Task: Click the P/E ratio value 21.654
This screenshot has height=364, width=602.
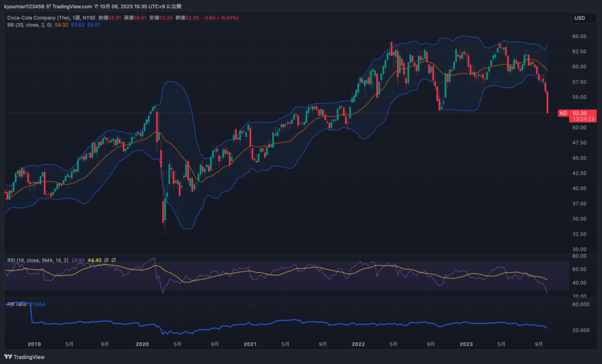Action: (x=37, y=304)
